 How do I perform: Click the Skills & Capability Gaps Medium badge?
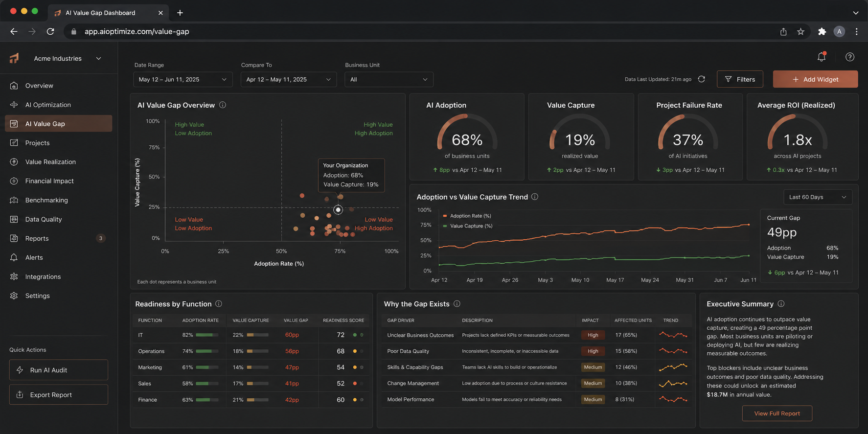[x=593, y=367]
